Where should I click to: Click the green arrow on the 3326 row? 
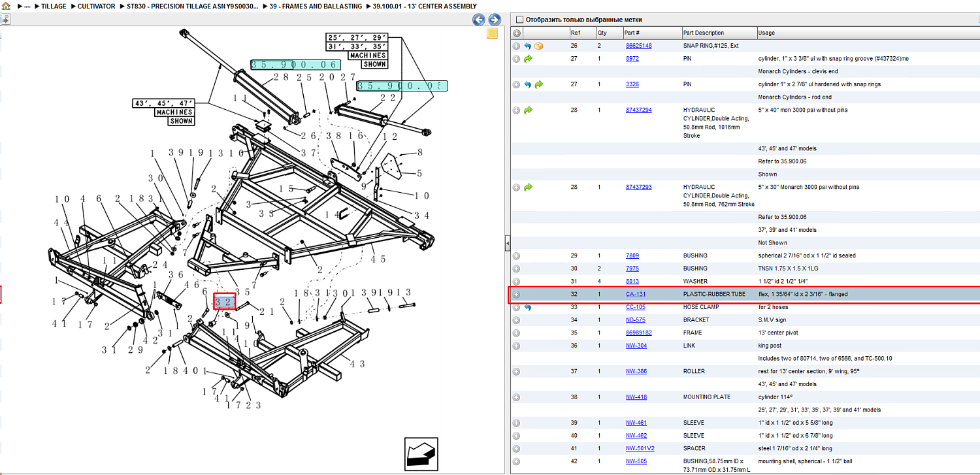[x=539, y=84]
